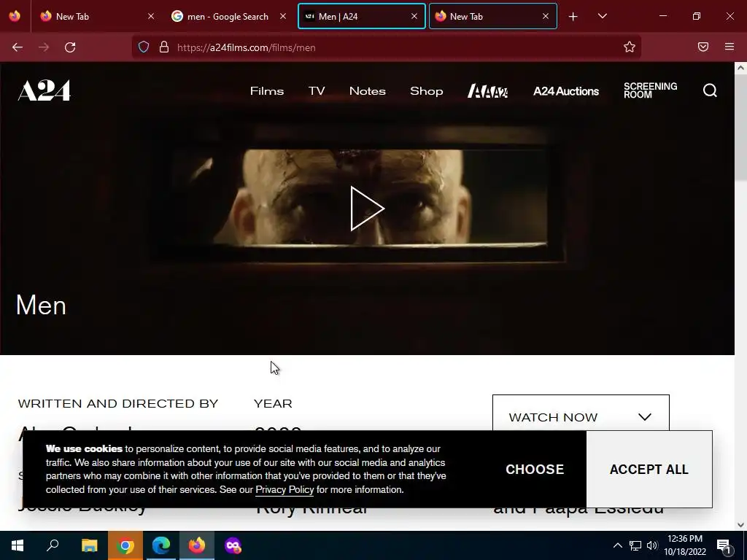Viewport: 747px width, 560px height.
Task: Open Firefox application hamburger menu
Action: tap(729, 47)
